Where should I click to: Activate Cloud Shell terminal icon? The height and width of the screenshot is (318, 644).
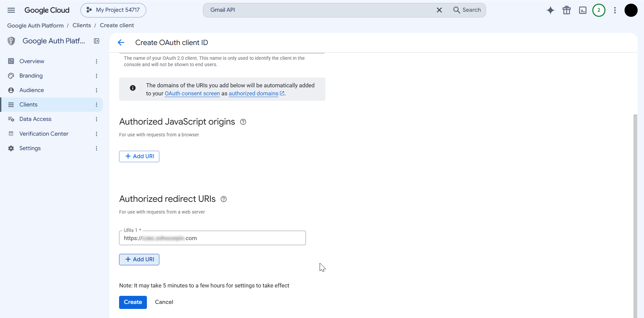pos(583,10)
